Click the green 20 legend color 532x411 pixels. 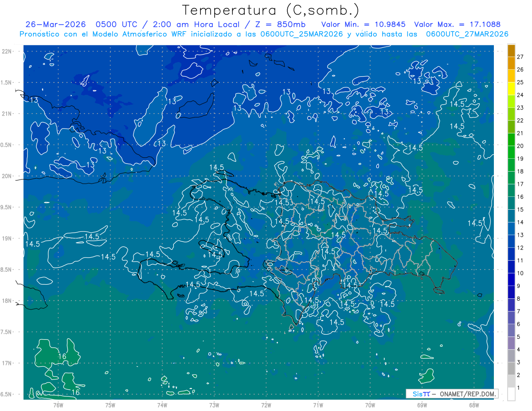(511, 140)
